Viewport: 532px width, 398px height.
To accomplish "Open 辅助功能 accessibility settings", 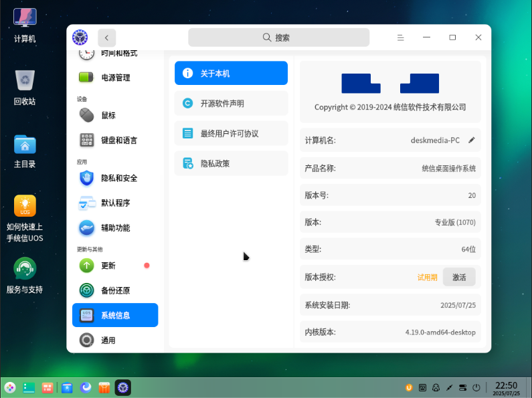I will click(x=115, y=228).
